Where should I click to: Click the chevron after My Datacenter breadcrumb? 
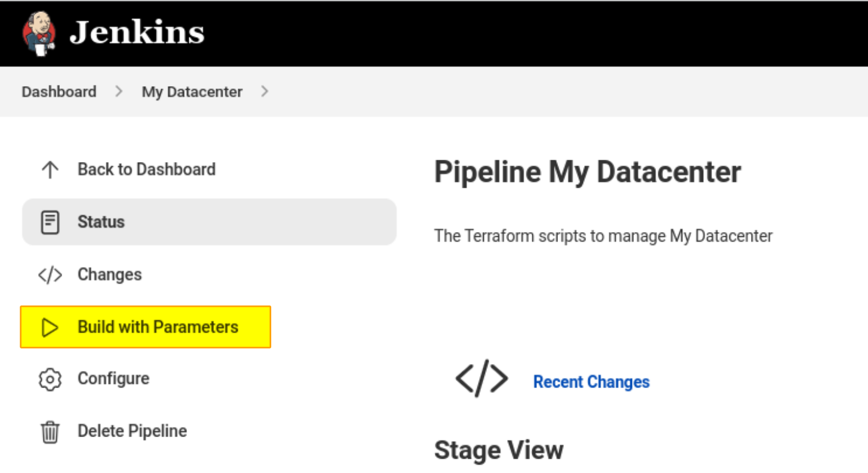[x=265, y=91]
